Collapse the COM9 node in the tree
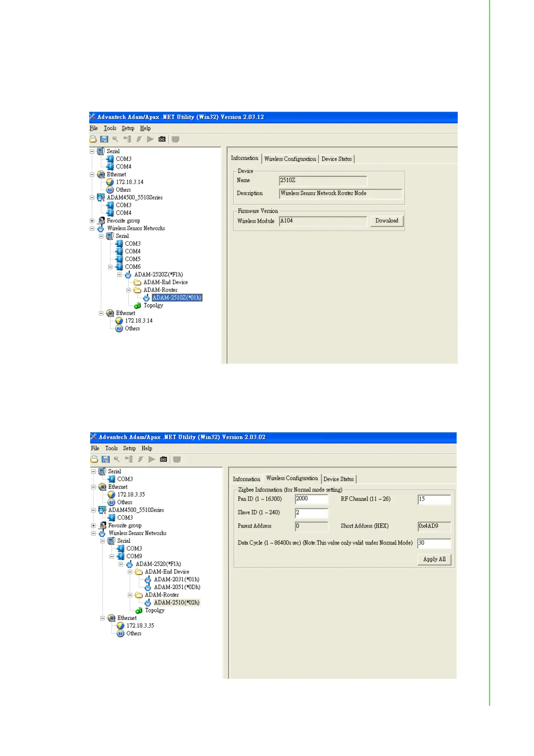Screen dimensions: 534x756 [111, 556]
